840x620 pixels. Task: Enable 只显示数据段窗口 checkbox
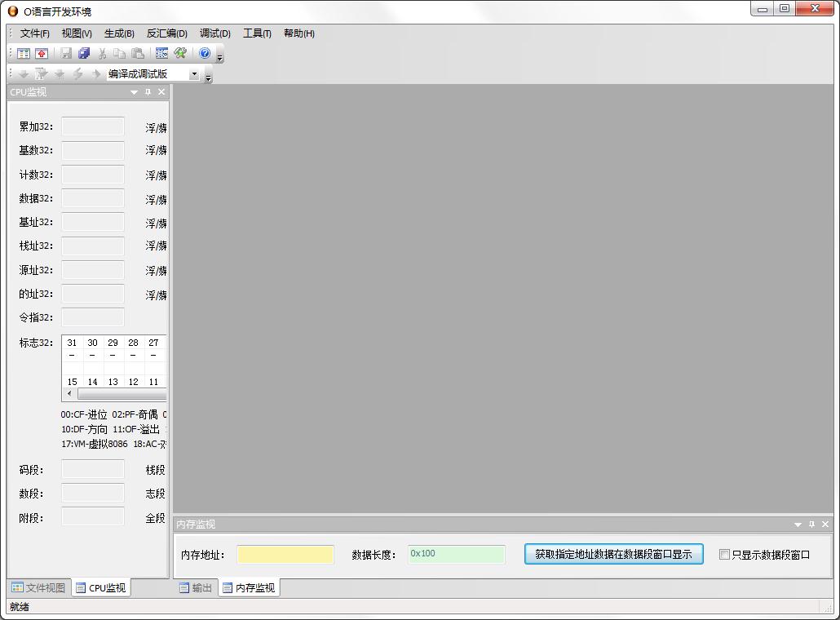coord(724,555)
